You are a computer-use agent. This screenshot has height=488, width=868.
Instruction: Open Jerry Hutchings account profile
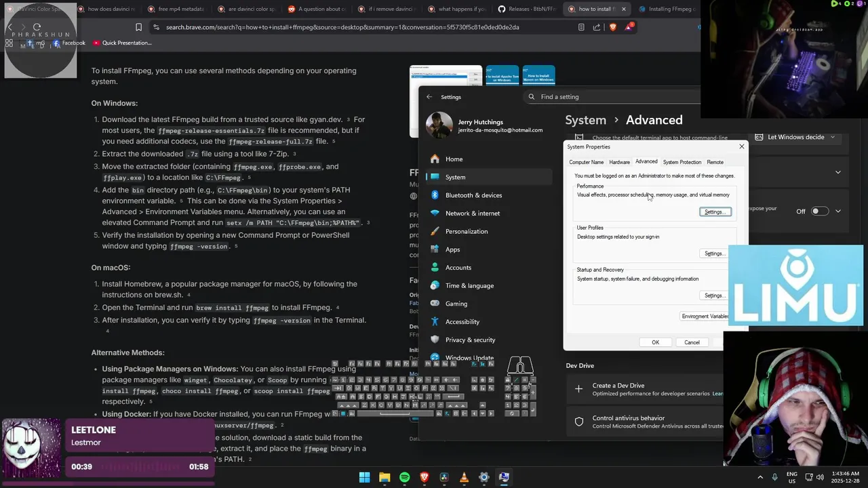click(x=486, y=125)
